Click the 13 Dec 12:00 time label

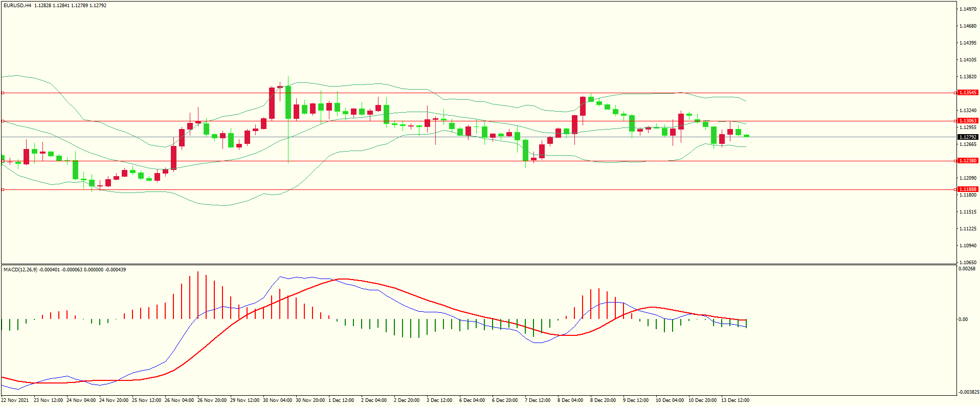(735, 400)
